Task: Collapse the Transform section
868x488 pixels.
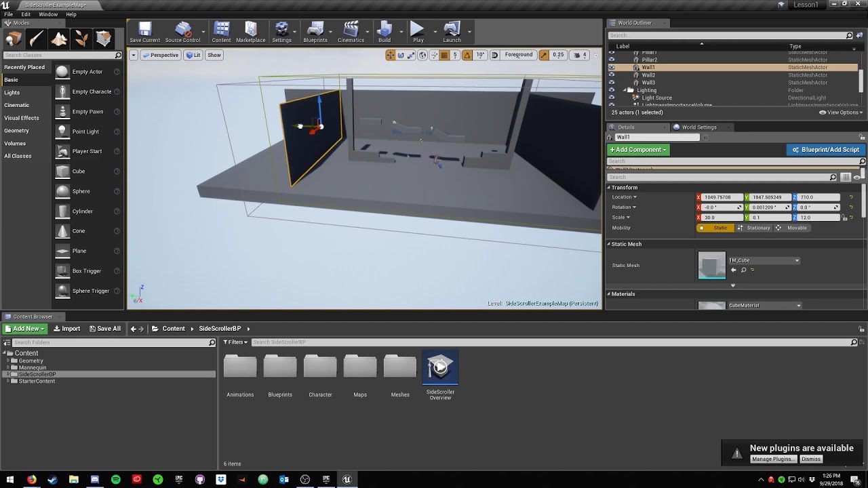Action: pyautogui.click(x=609, y=188)
